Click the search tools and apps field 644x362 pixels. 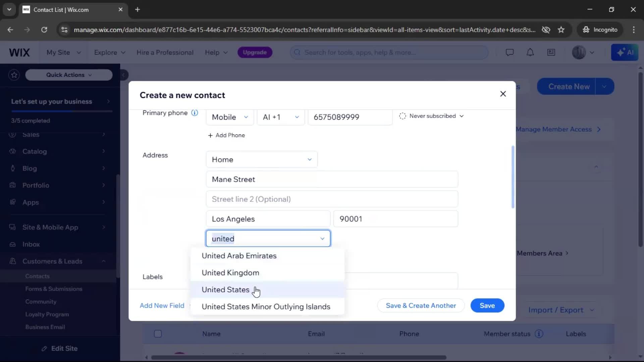[389, 52]
